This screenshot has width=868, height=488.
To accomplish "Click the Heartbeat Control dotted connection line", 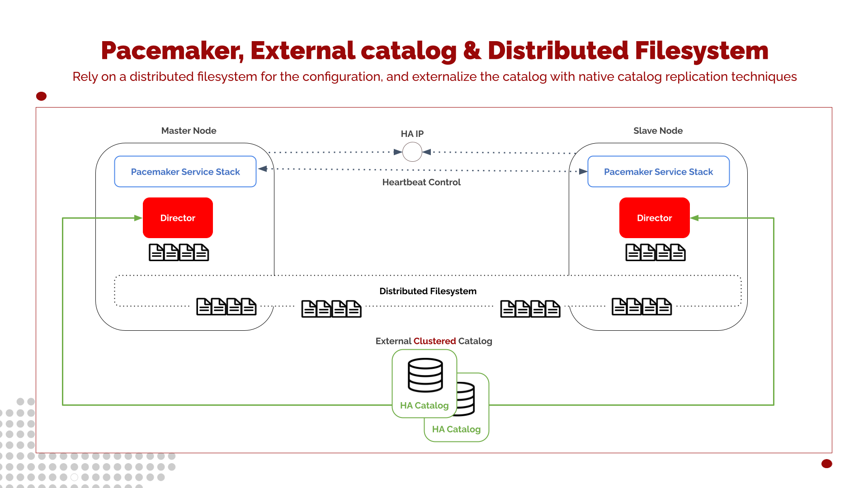I will click(x=420, y=170).
